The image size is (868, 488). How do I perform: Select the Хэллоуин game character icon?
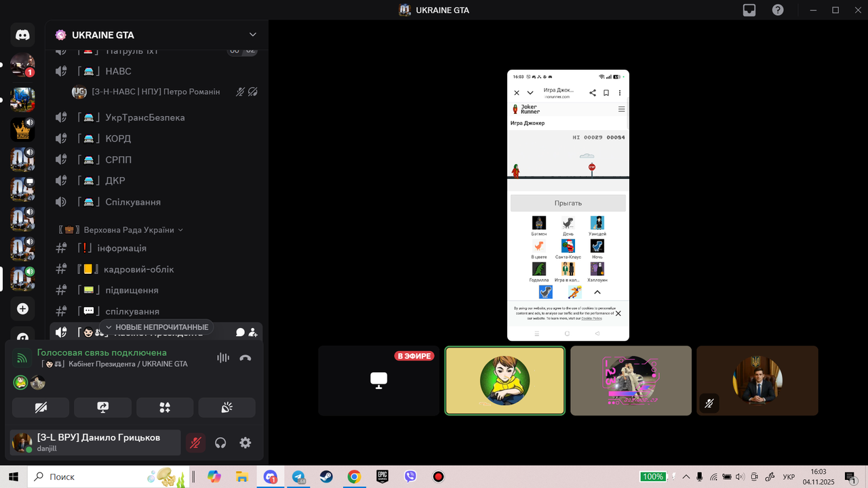pos(597,269)
